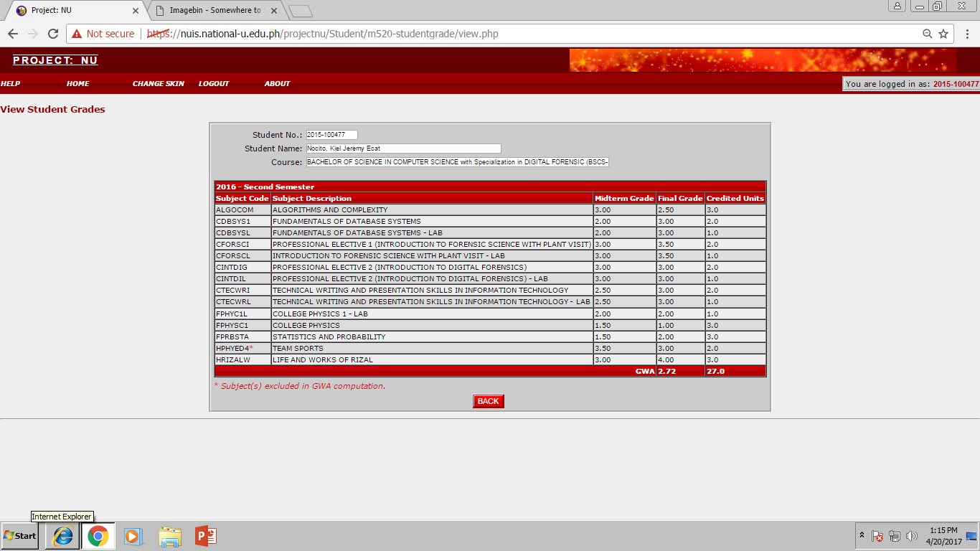This screenshot has height=551, width=980.
Task: Click subject code CTECWRI
Action: point(233,291)
